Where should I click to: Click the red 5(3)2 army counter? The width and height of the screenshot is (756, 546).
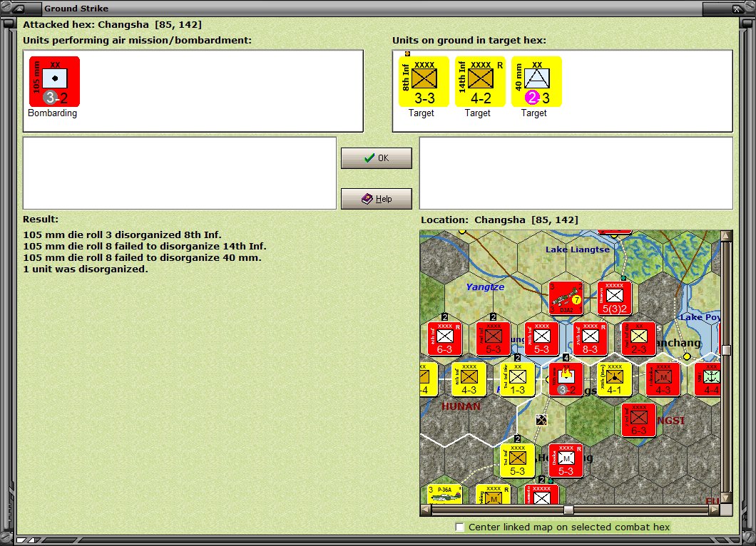click(614, 298)
